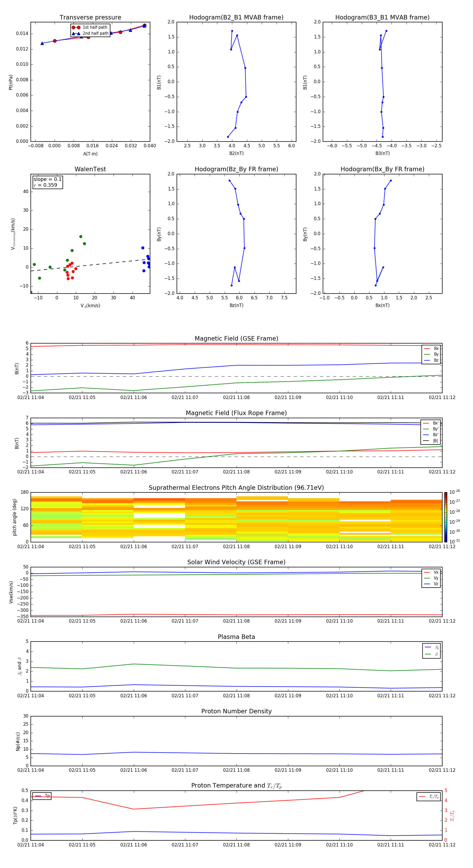Select By in the GSE magnetic field legend
Image resolution: width=473 pixels, height=868 pixels.
point(431,355)
